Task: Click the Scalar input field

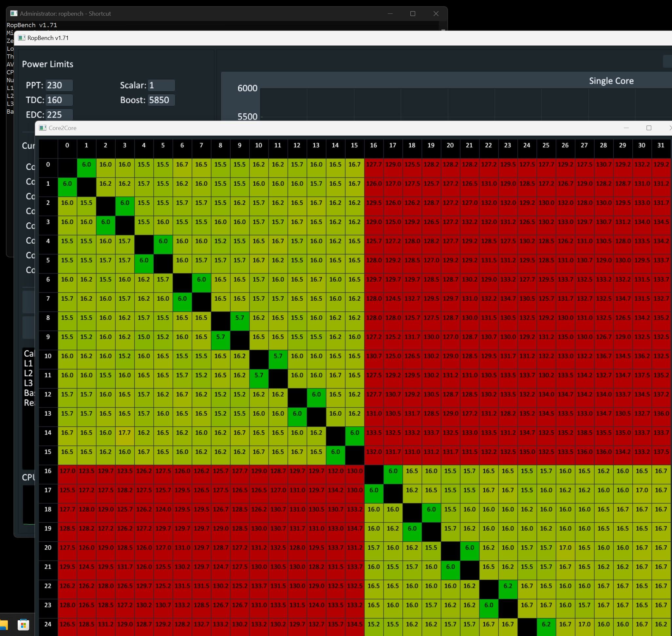Action: [161, 85]
